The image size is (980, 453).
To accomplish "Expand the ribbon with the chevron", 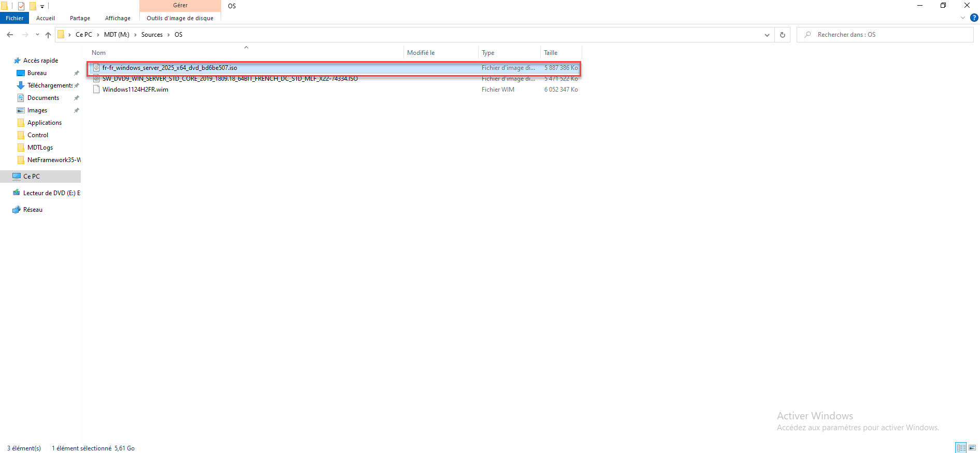I will click(x=963, y=18).
